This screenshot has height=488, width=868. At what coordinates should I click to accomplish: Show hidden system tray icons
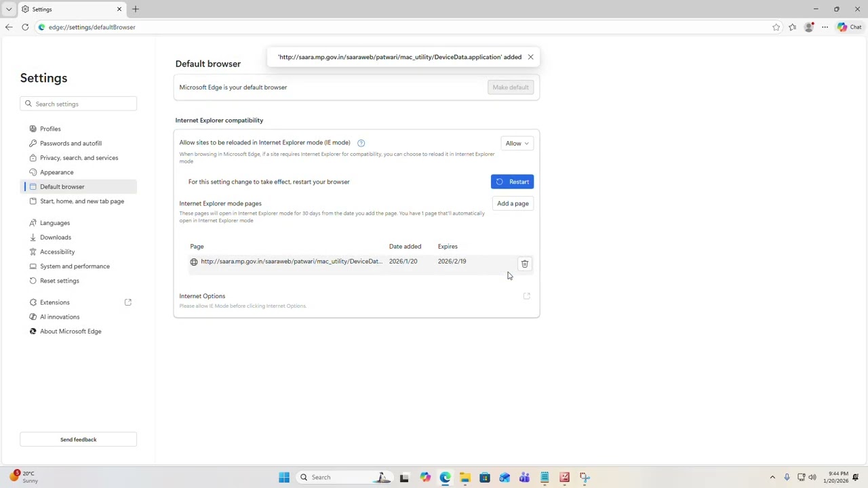(x=772, y=477)
